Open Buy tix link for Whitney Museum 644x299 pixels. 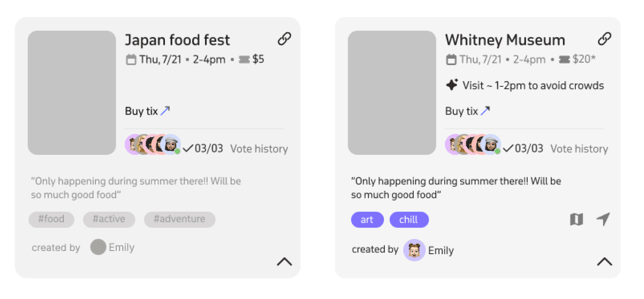pyautogui.click(x=468, y=111)
